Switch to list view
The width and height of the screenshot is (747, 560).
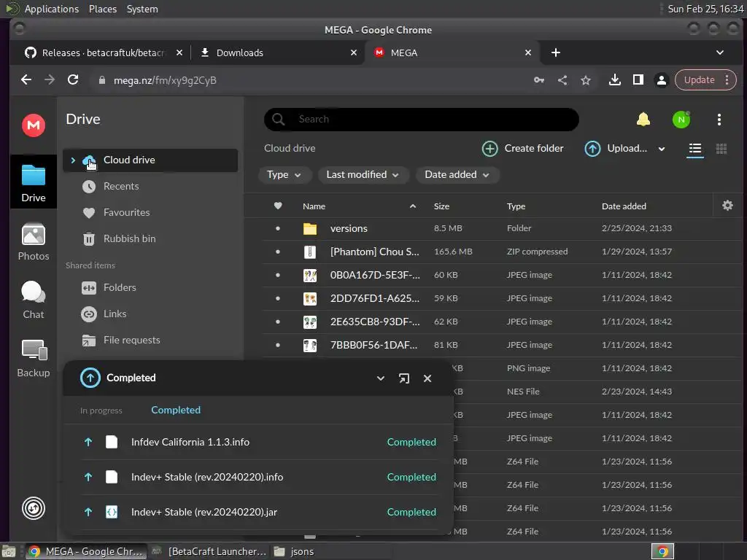point(695,149)
